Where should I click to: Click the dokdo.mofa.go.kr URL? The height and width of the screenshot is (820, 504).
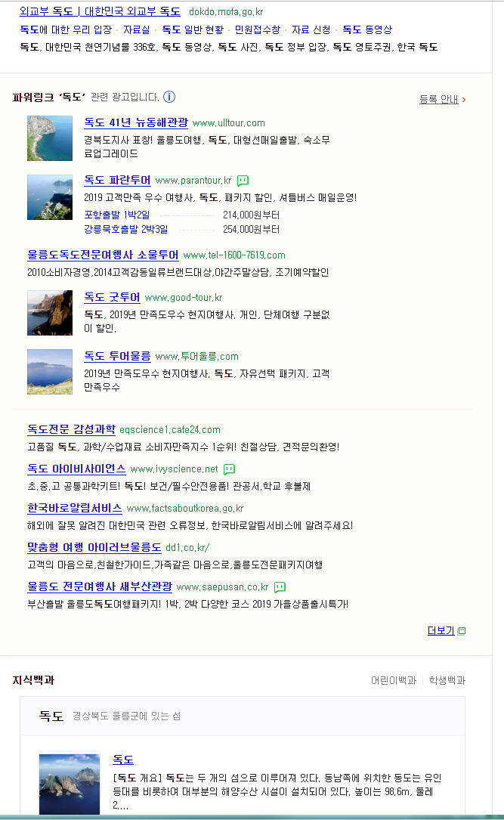click(x=226, y=11)
